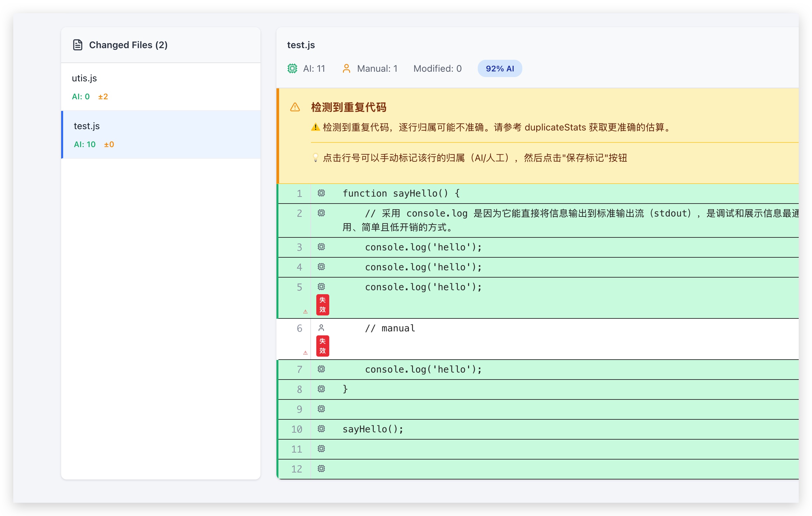
Task: Toggle attribution by clicking line number 8
Action: [x=299, y=389]
